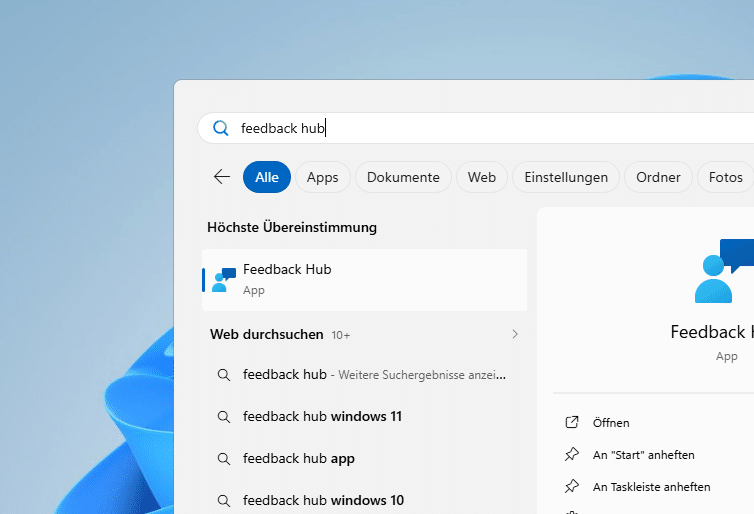Click the large Feedback Hub icon in preview pane
Screen dimensions: 754x514
click(x=724, y=271)
